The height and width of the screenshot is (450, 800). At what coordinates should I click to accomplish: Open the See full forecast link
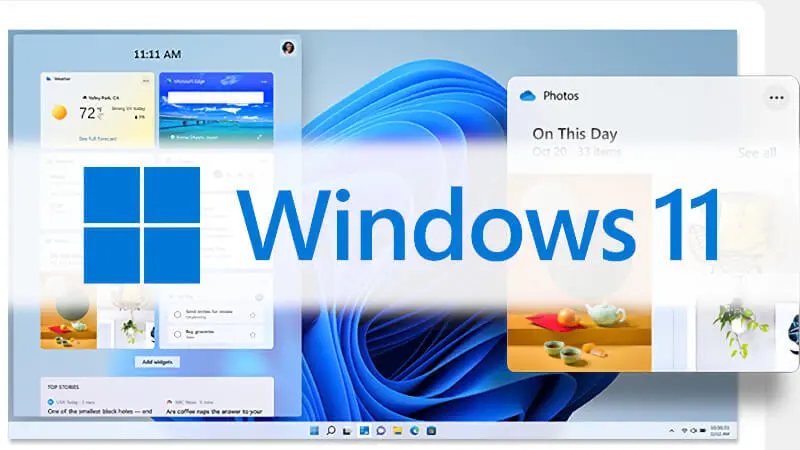(x=97, y=138)
